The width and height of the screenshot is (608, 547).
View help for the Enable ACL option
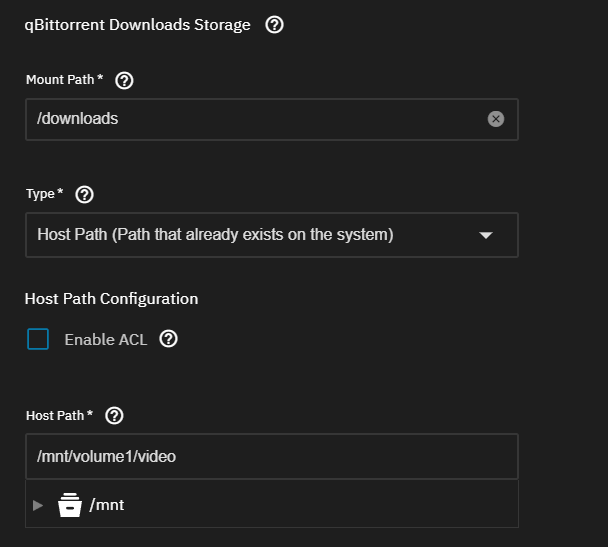tap(168, 339)
